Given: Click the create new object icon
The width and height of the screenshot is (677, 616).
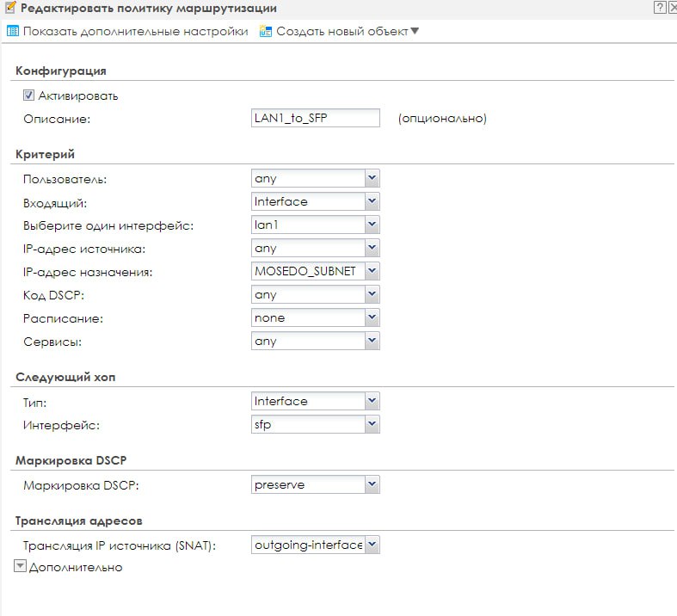Looking at the screenshot, I should (266, 31).
